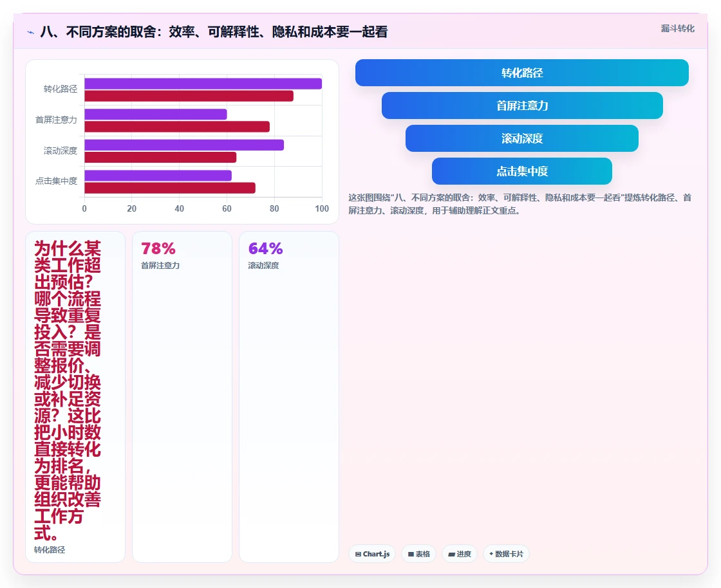
Task: Select the 滚动深度 funnel stage
Action: [522, 138]
